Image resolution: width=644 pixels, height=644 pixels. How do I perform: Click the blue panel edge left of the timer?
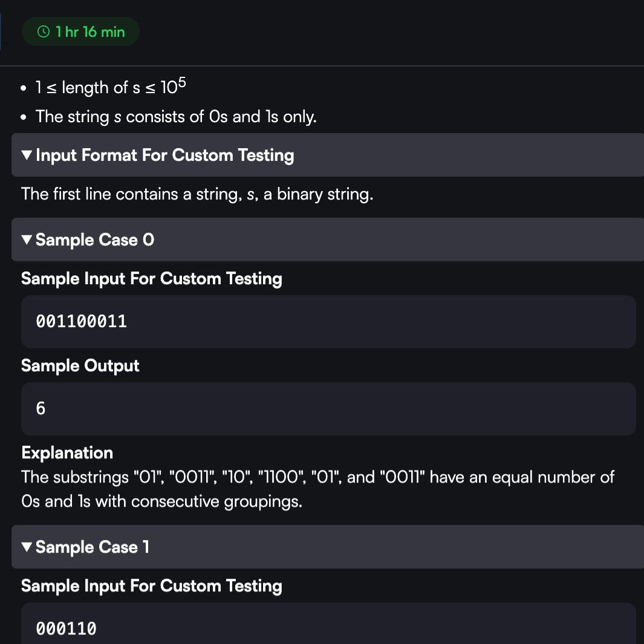pos(1,32)
